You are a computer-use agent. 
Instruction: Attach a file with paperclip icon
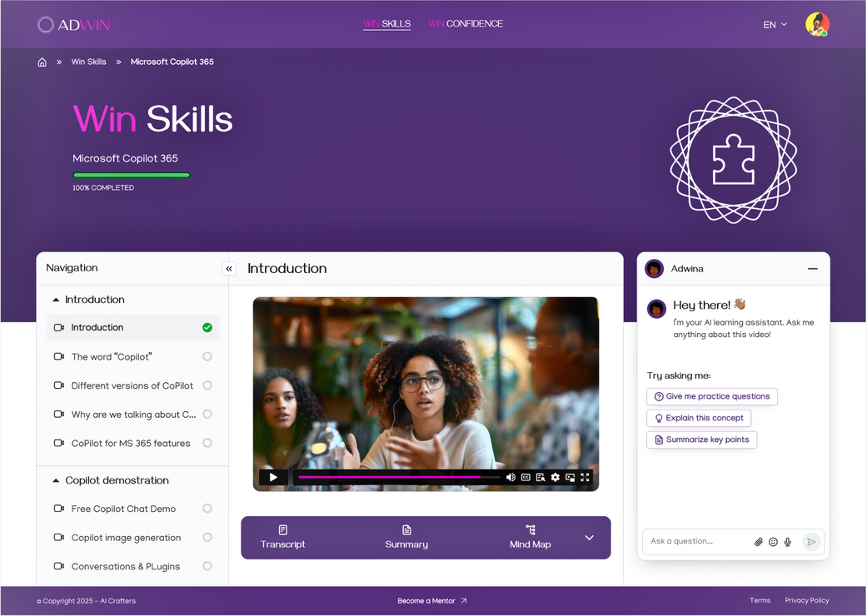point(759,542)
